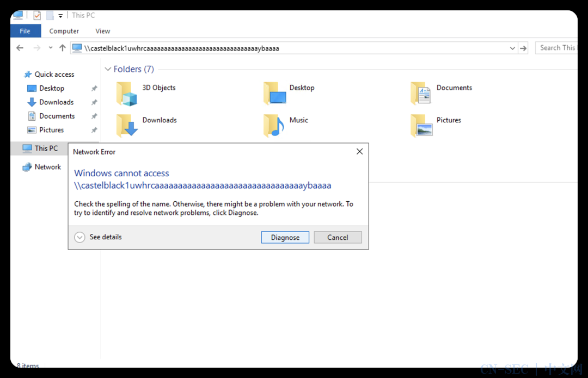Click the pin icon beside sidebar Pictures
The height and width of the screenshot is (378, 588).
point(94,130)
